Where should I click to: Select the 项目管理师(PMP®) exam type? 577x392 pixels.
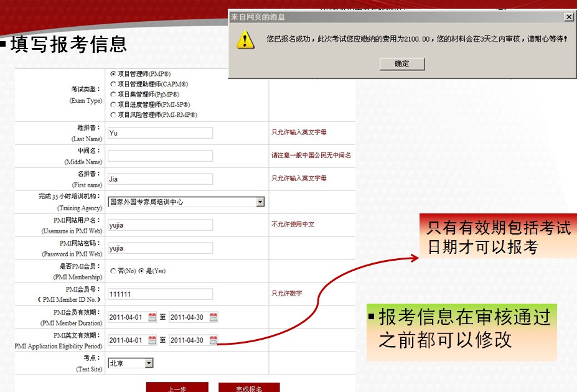pos(113,73)
